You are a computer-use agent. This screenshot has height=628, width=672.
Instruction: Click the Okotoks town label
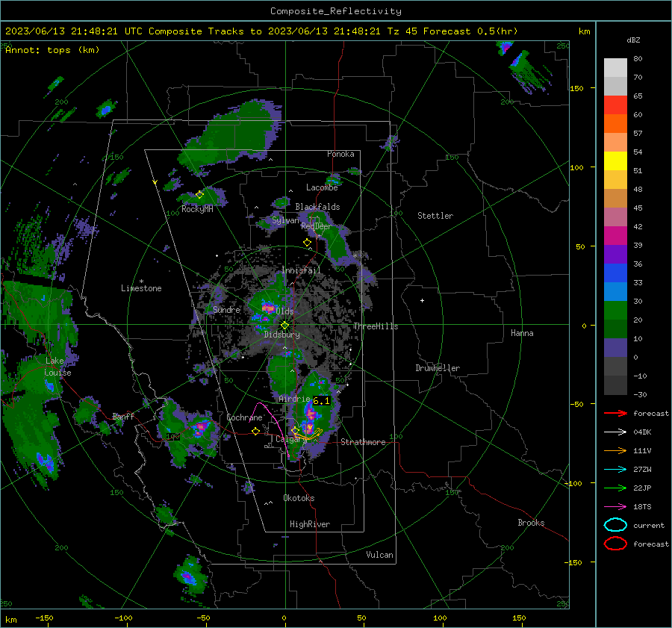pos(299,498)
